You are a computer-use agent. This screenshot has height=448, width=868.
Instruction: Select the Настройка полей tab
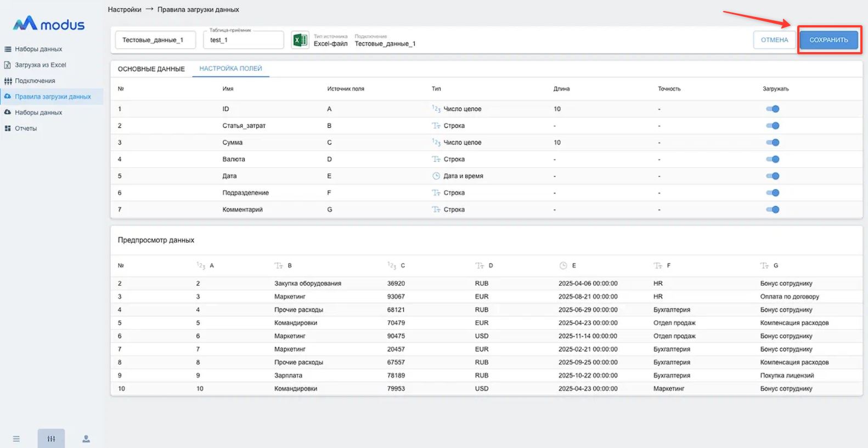pyautogui.click(x=230, y=69)
